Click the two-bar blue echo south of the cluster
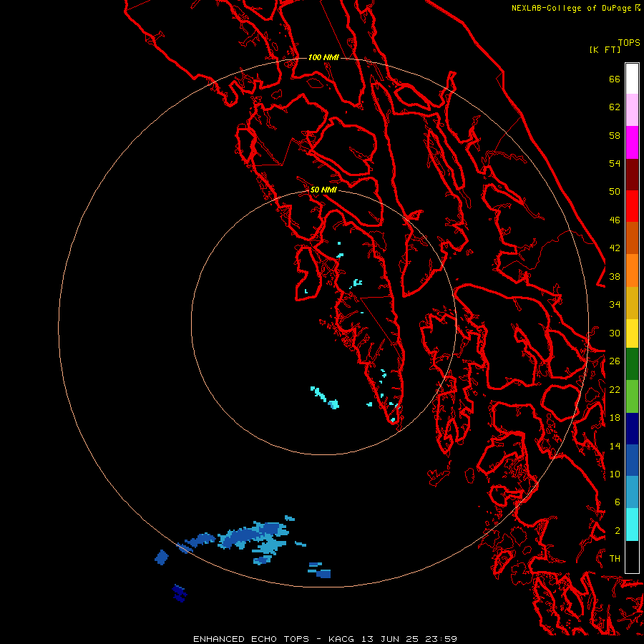644x644 pixels. [x=320, y=570]
